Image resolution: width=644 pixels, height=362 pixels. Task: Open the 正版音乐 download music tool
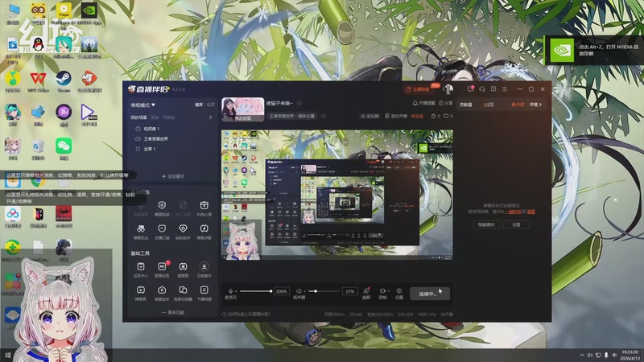pos(204,269)
